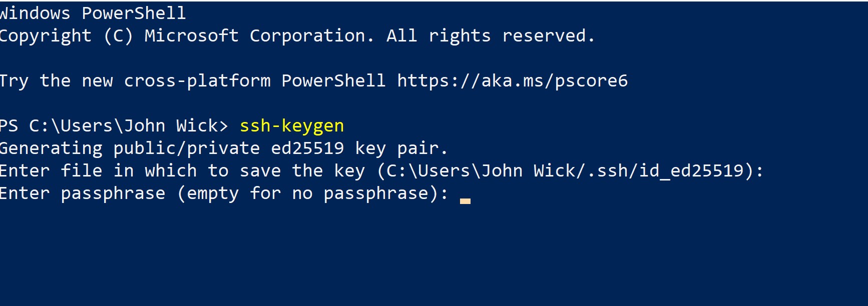868x306 pixels.
Task: Click the "Windows PowerShell" header line
Action: tap(93, 13)
